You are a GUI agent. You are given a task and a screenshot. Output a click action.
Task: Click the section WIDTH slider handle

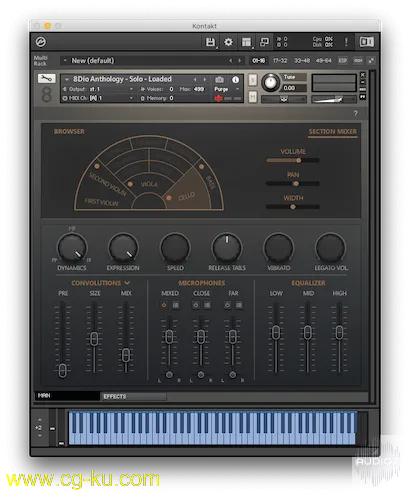click(x=293, y=207)
